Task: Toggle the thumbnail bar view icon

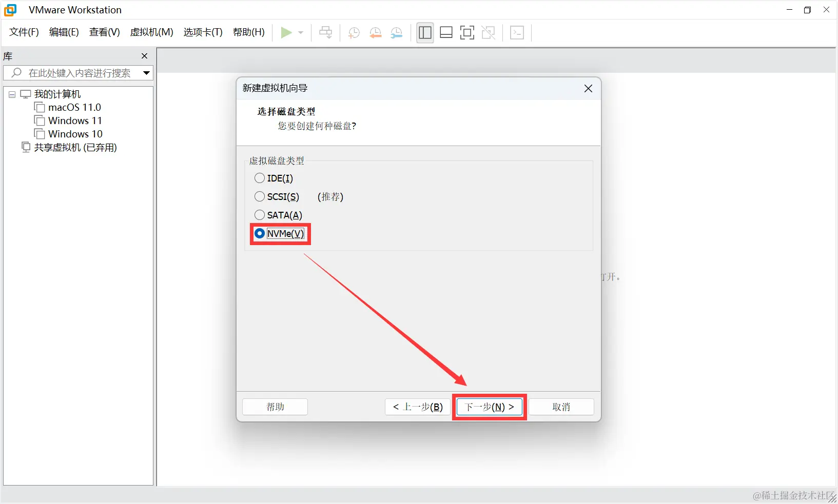Action: 446,33
